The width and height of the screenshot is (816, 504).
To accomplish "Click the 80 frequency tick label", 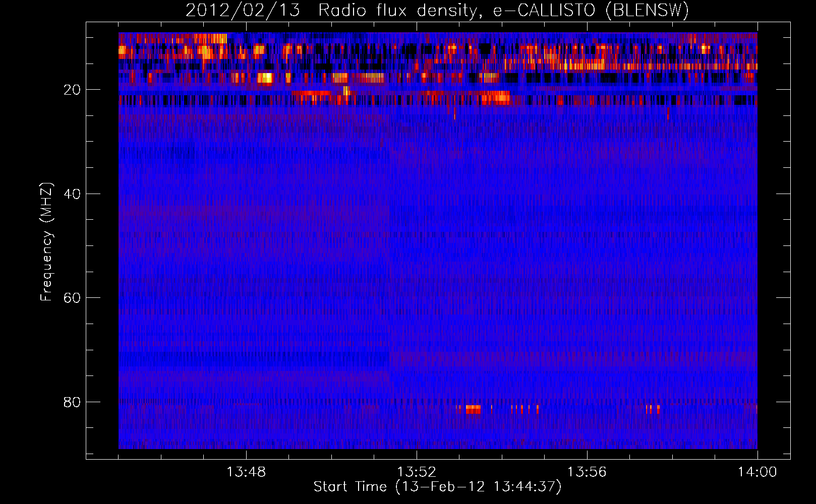I will pos(72,402).
